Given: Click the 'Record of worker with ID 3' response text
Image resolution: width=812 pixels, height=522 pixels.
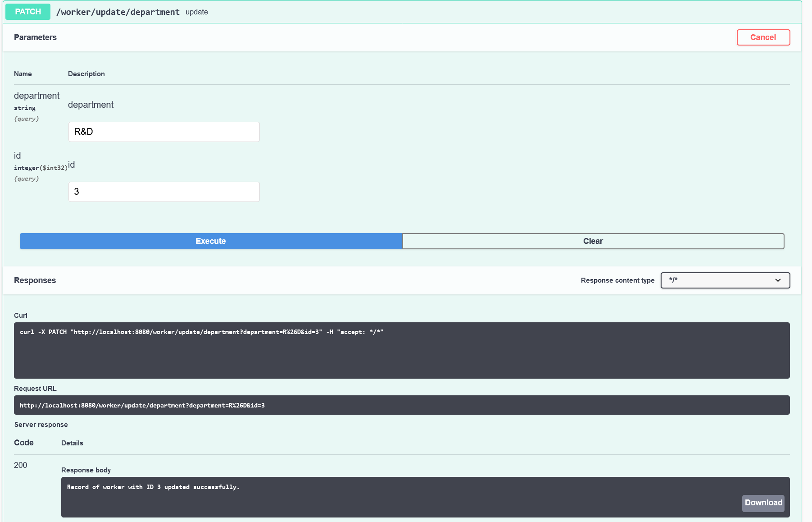Looking at the screenshot, I should tap(153, 487).
